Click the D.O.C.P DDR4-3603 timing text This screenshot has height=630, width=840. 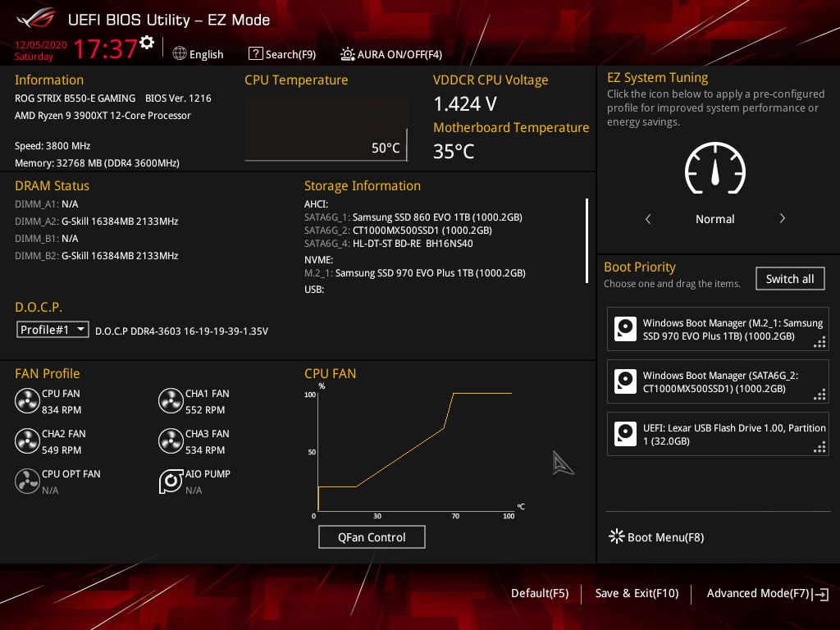(181, 331)
